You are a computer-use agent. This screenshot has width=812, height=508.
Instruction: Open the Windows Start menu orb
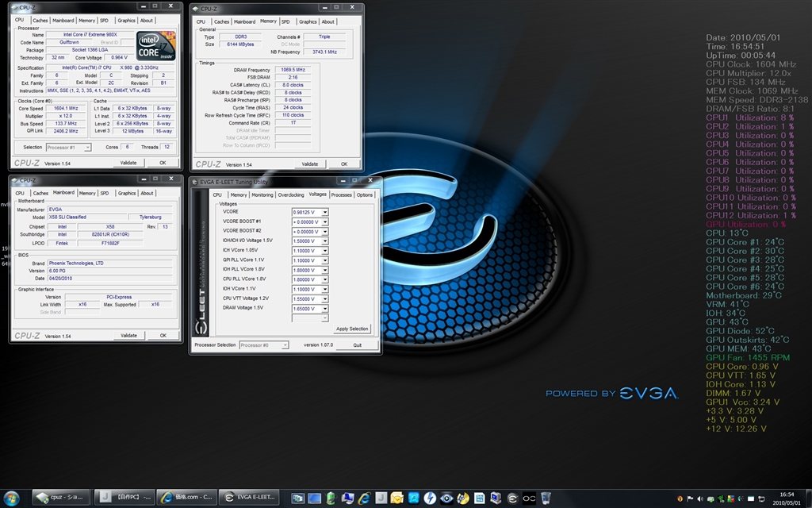(x=11, y=498)
